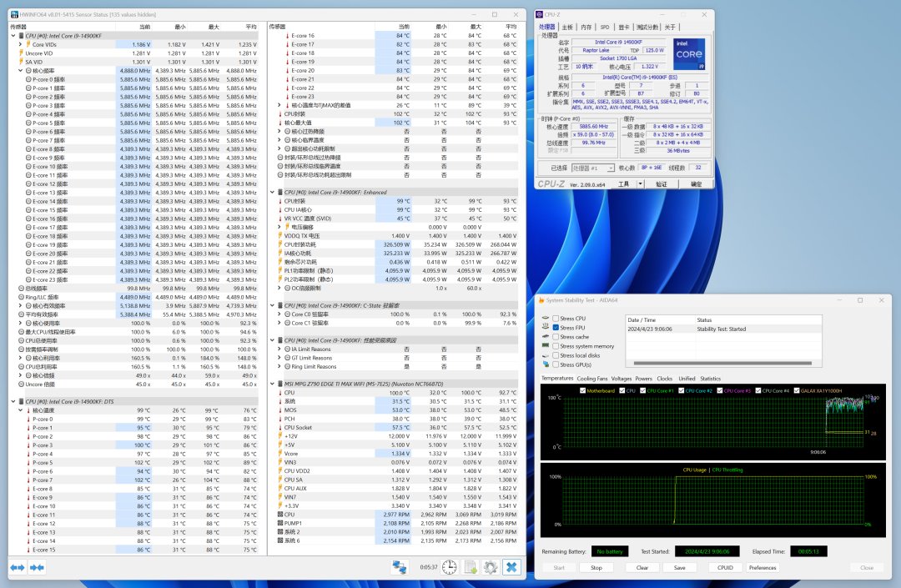Open the SPD tab in CPU-Z
This screenshot has width=901, height=588.
coord(605,27)
